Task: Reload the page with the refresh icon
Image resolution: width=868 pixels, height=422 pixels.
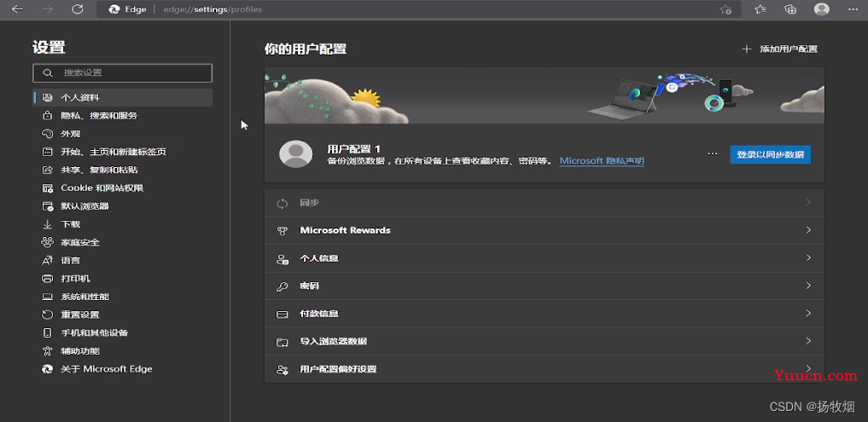Action: point(78,9)
